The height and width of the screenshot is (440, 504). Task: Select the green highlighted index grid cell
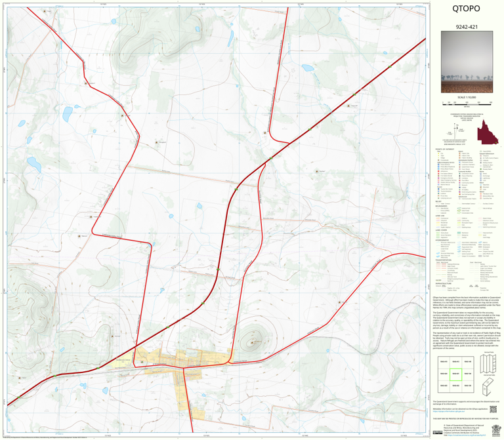point(455,374)
